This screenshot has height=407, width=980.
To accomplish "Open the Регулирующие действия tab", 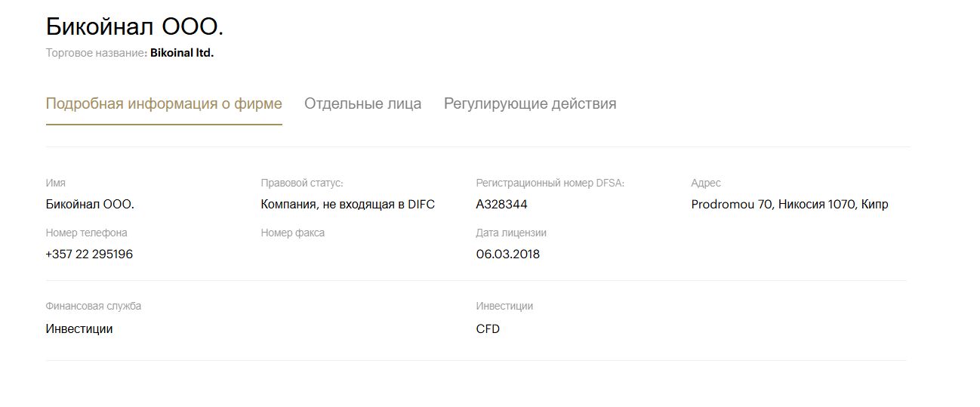I will click(530, 103).
